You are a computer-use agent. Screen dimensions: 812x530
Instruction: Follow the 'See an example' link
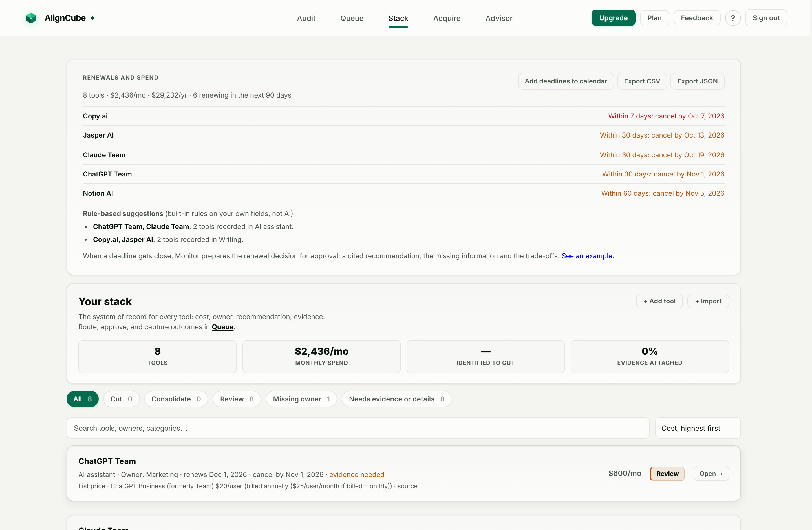[x=586, y=256]
